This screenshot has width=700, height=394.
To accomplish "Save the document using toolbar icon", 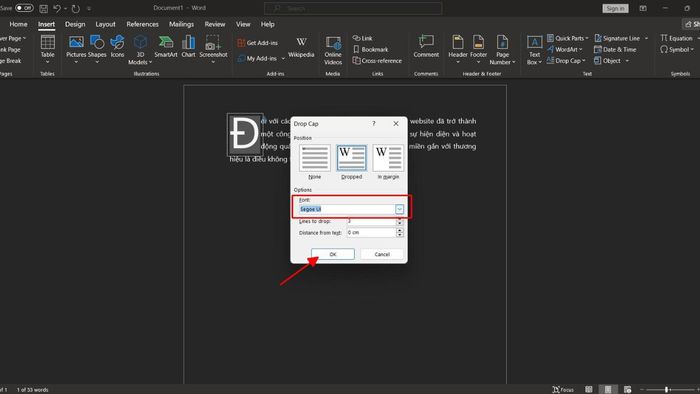I will (43, 8).
